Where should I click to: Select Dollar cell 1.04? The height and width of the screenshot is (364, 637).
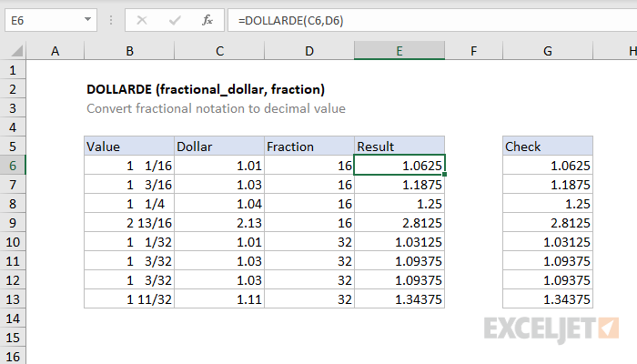point(219,204)
